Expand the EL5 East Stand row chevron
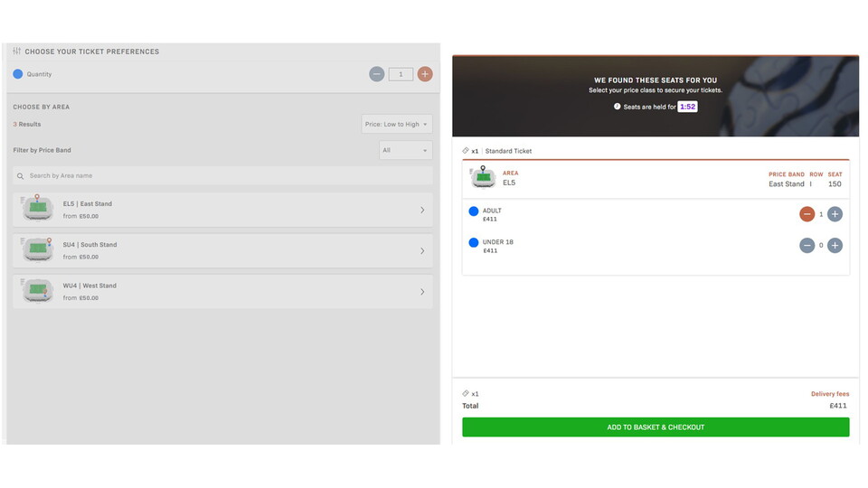Image resolution: width=868 pixels, height=488 pixels. click(x=422, y=210)
